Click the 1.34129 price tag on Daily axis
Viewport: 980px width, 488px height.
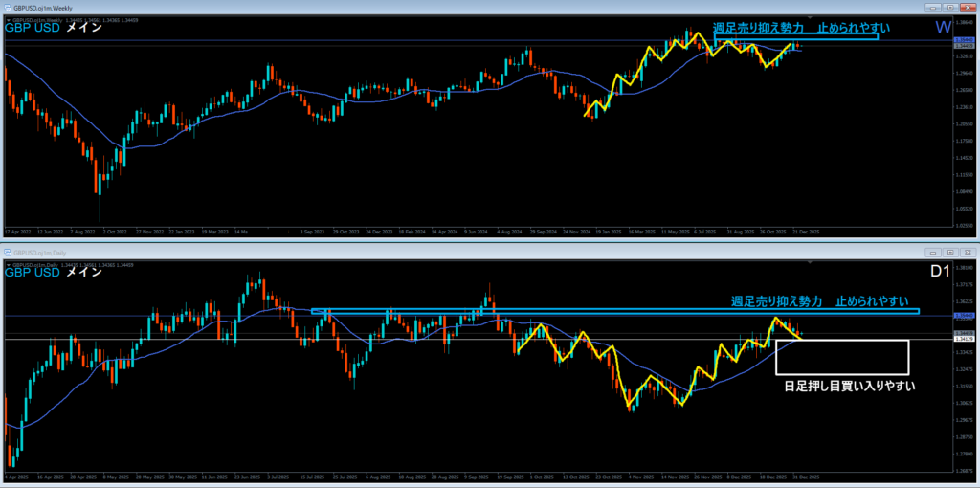(964, 339)
